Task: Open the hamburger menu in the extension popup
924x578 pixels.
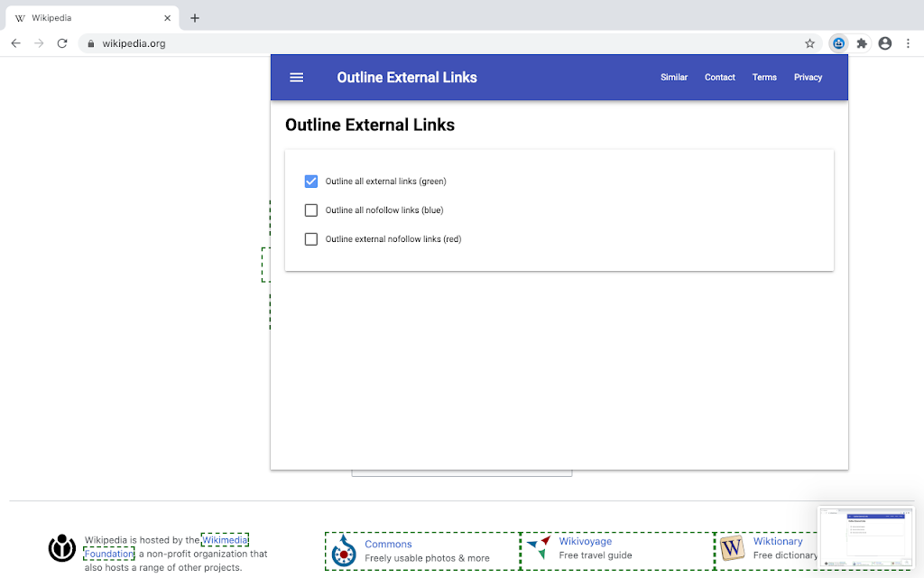Action: click(296, 78)
